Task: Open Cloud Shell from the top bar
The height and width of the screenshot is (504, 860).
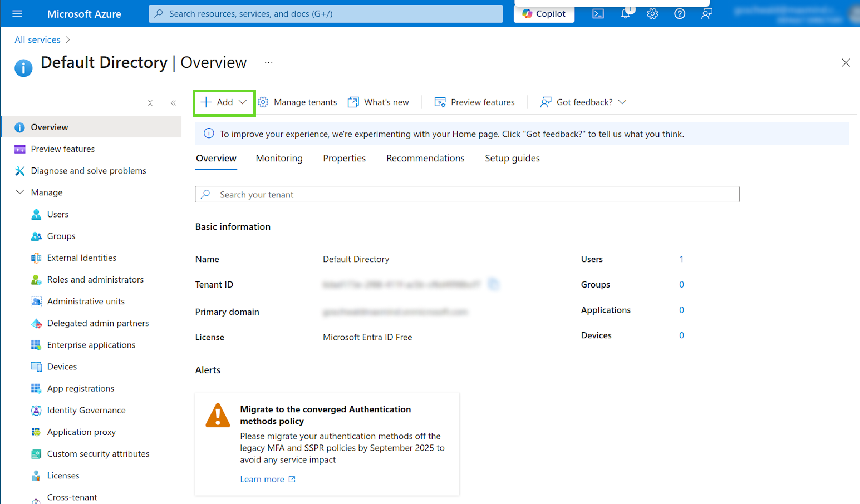Action: pyautogui.click(x=598, y=14)
